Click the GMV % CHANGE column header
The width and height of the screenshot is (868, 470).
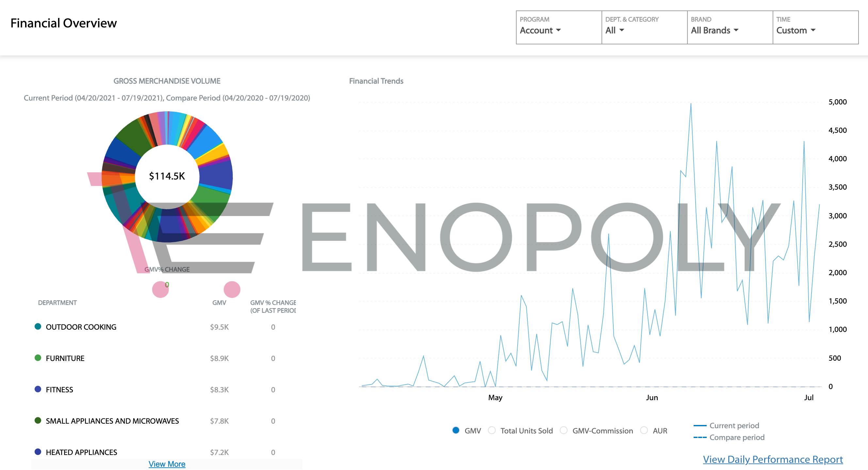click(273, 306)
